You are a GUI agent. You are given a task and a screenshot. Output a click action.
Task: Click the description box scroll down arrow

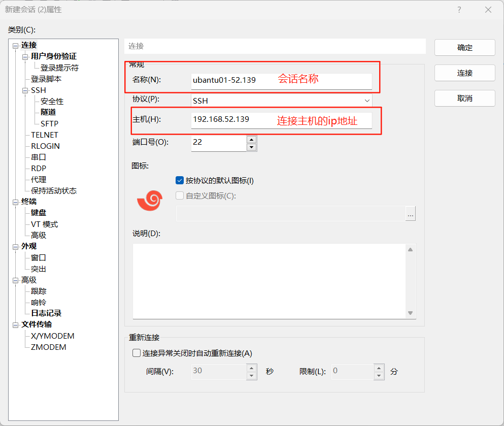pos(411,313)
